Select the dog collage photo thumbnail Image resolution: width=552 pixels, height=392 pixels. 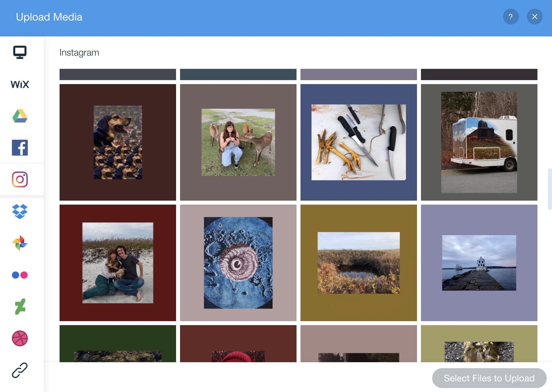pyautogui.click(x=118, y=142)
